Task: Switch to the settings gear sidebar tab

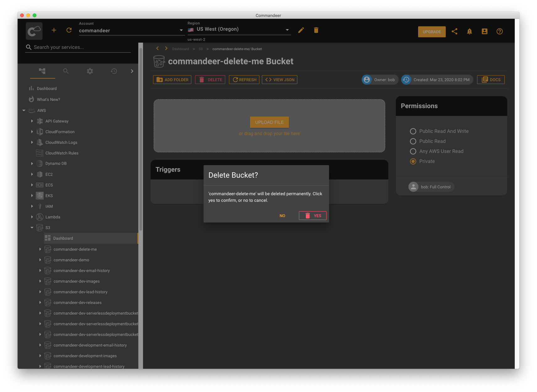Action: pos(90,71)
